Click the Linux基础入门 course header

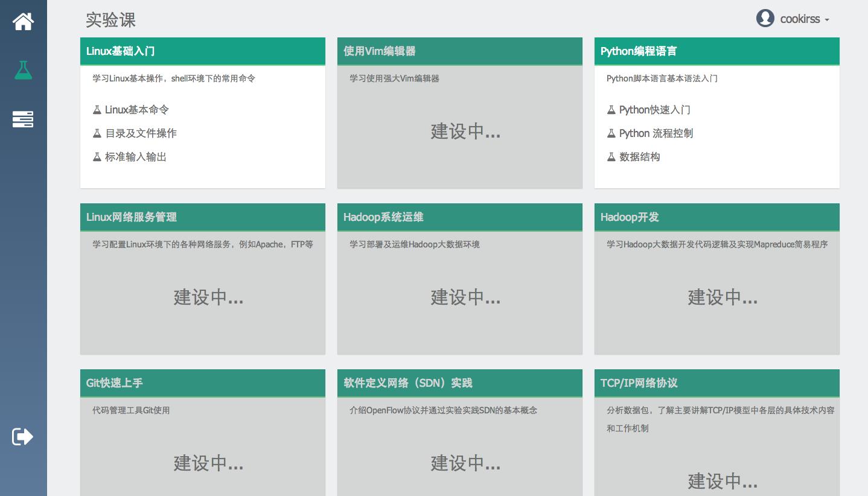tap(203, 51)
